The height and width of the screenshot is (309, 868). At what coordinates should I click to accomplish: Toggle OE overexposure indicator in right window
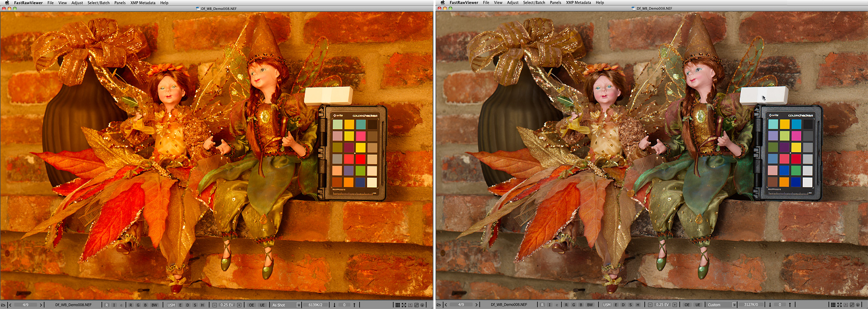687,305
